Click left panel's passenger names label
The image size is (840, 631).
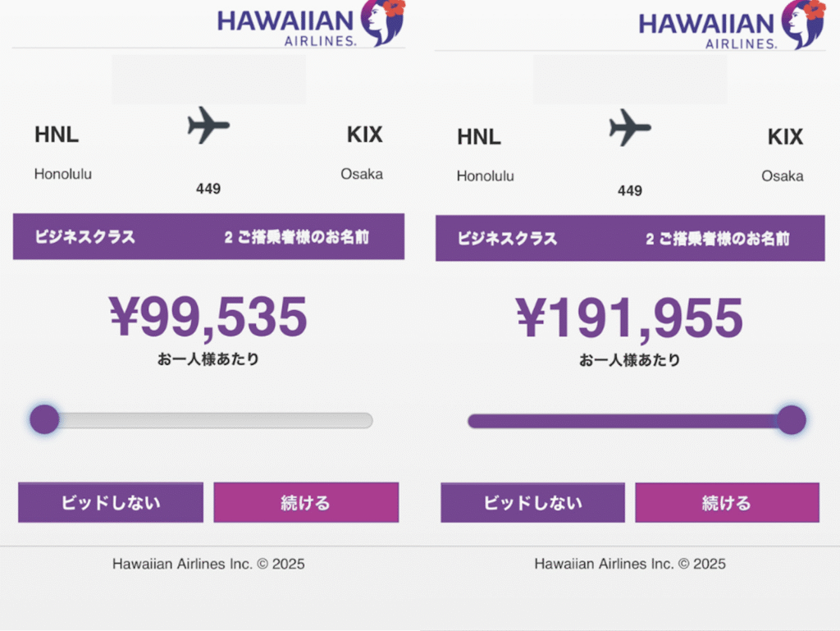(297, 237)
